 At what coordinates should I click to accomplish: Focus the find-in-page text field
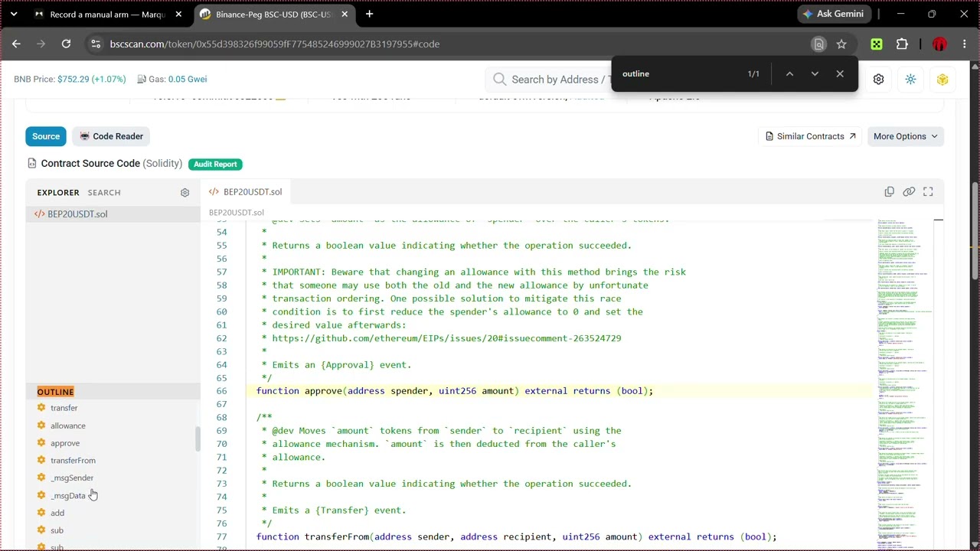679,74
